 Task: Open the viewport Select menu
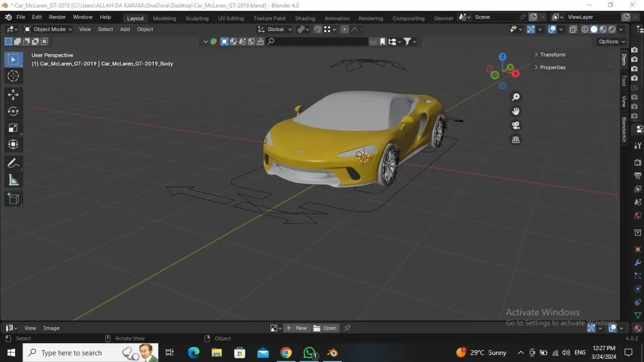click(x=105, y=29)
